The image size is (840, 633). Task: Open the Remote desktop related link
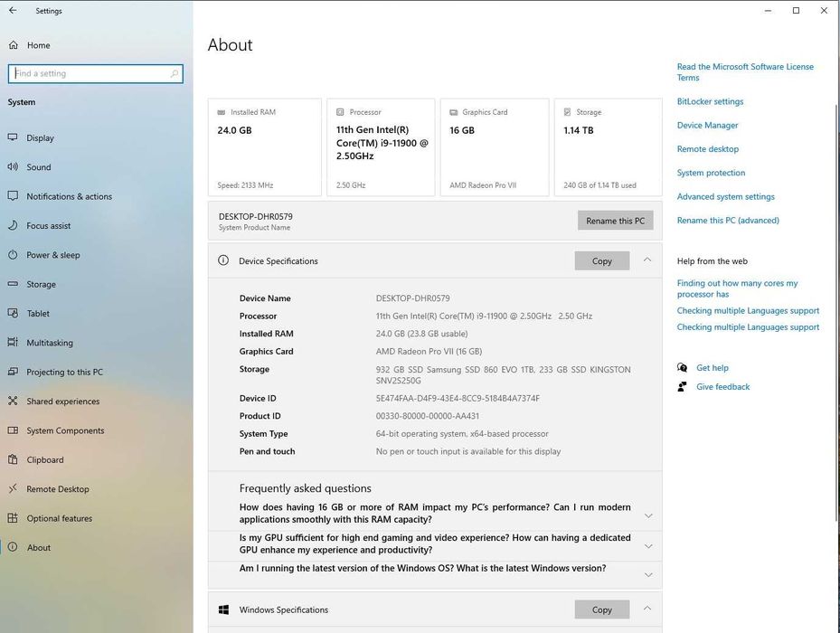pos(708,148)
